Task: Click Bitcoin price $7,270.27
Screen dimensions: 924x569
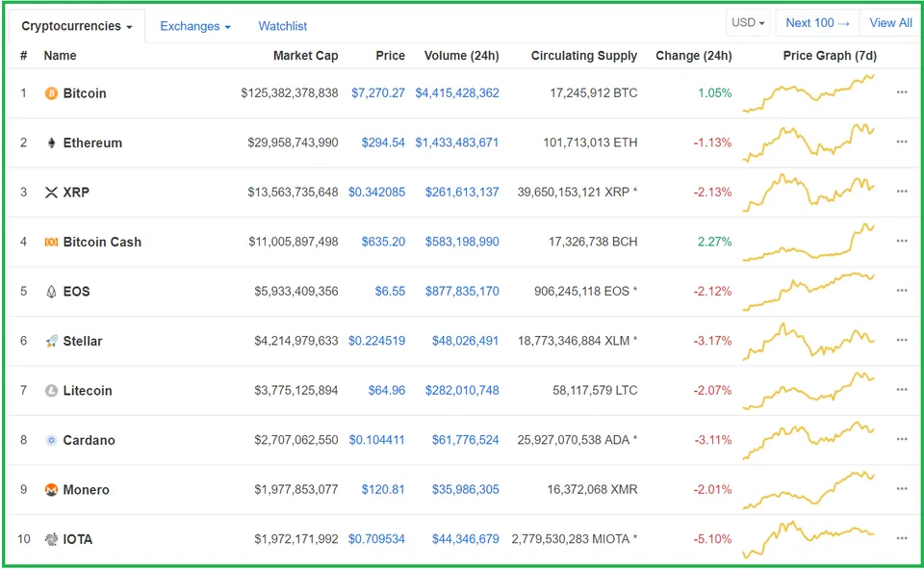Action: (x=377, y=92)
